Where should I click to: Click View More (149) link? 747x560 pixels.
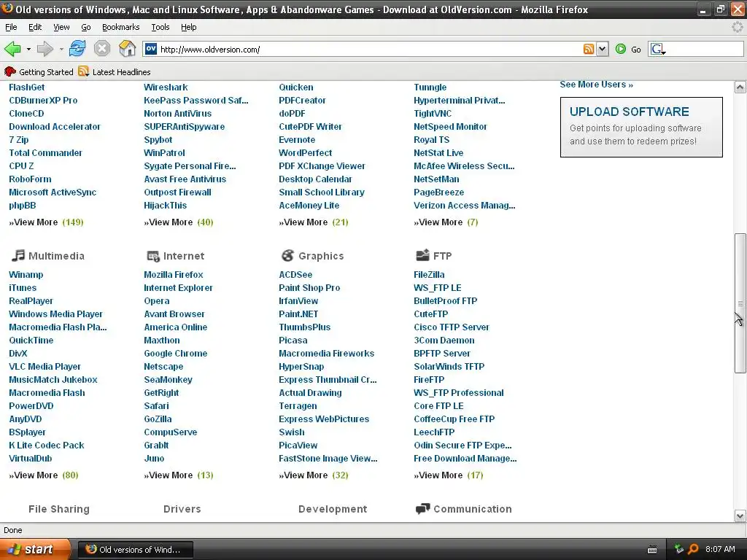(46, 222)
